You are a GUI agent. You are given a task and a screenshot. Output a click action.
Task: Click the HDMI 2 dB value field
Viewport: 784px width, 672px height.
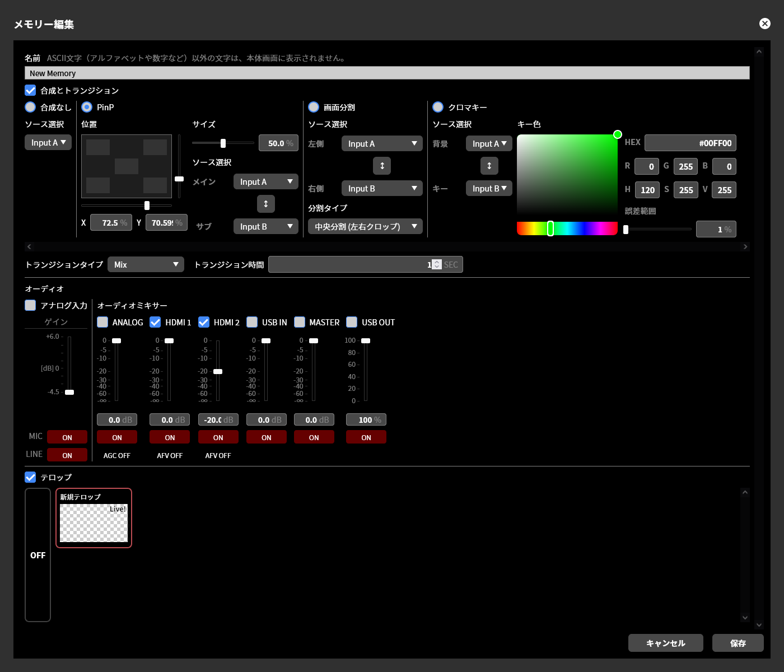point(218,419)
